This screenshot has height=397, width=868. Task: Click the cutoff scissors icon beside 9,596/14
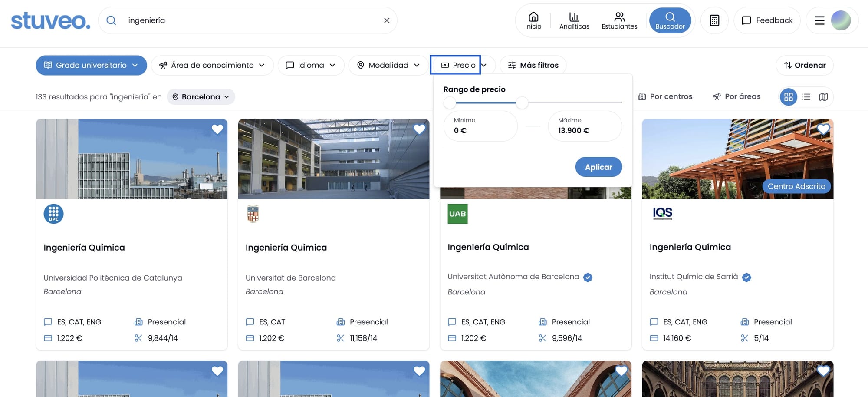(542, 338)
